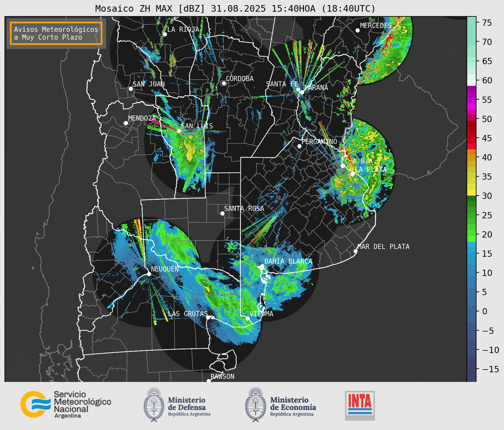This screenshot has height=430, width=504.
Task: Click the PARANÁ city marker dot
Action: click(x=302, y=92)
